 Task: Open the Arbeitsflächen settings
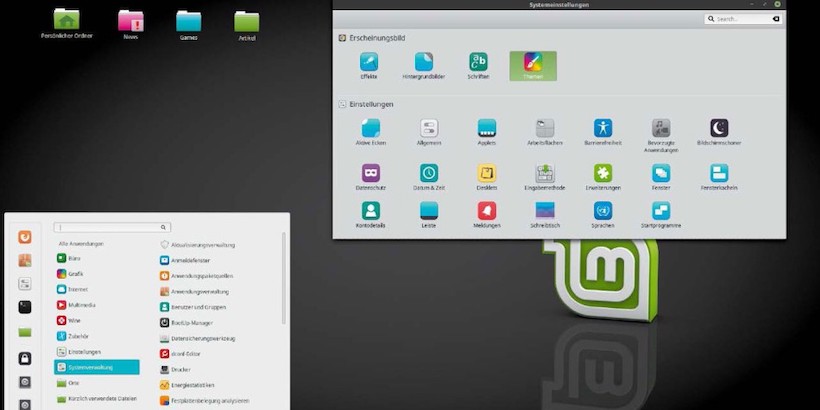(x=545, y=132)
